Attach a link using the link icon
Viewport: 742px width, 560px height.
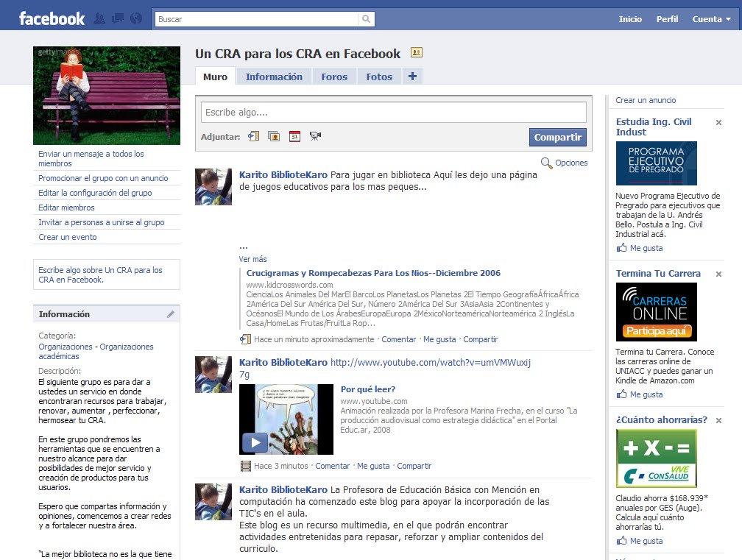(x=254, y=136)
